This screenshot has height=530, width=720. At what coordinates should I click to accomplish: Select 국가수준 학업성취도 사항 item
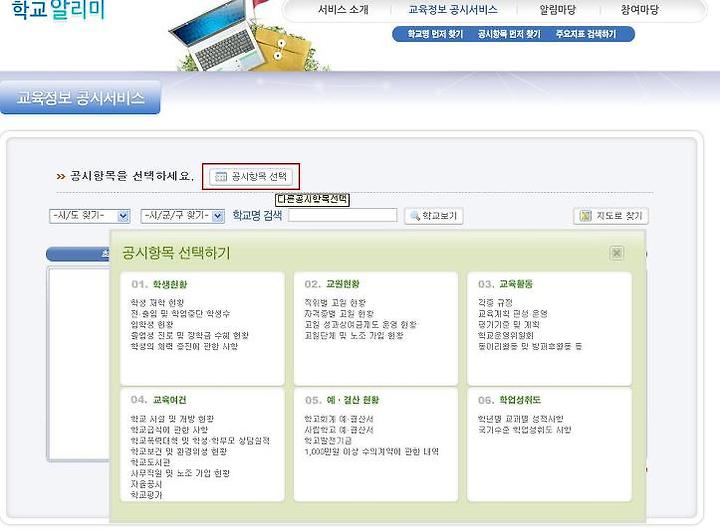click(x=524, y=429)
